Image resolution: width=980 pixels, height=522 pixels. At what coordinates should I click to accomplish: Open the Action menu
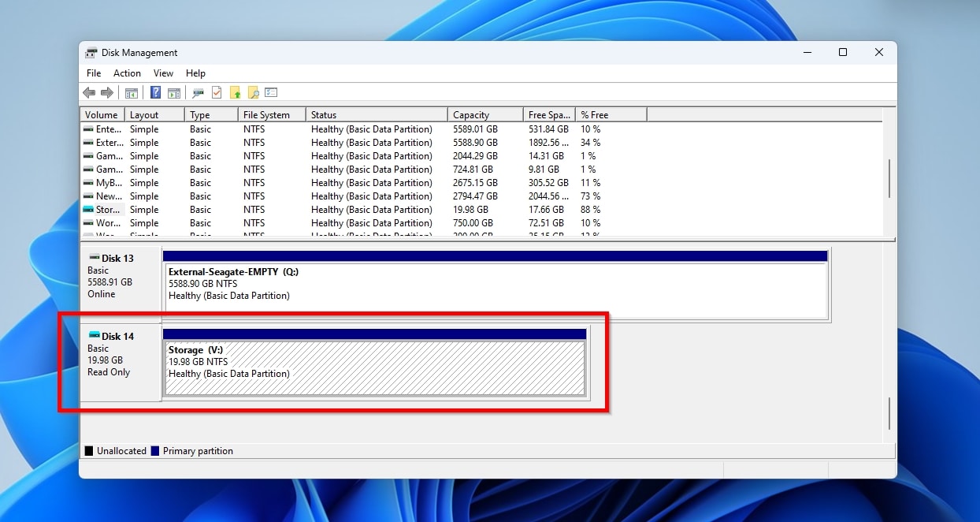127,73
